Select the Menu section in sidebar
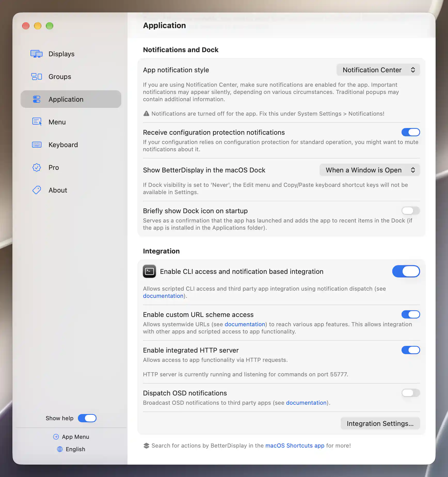 (x=71, y=122)
